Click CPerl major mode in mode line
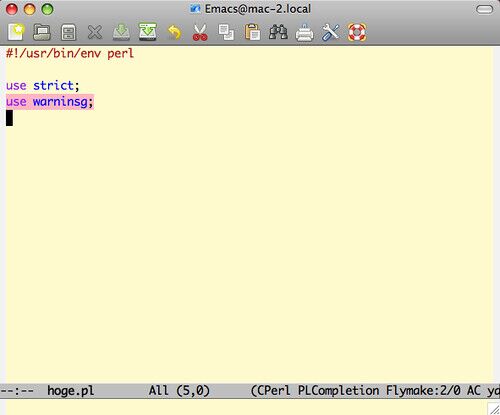This screenshot has width=500, height=415. tap(273, 390)
